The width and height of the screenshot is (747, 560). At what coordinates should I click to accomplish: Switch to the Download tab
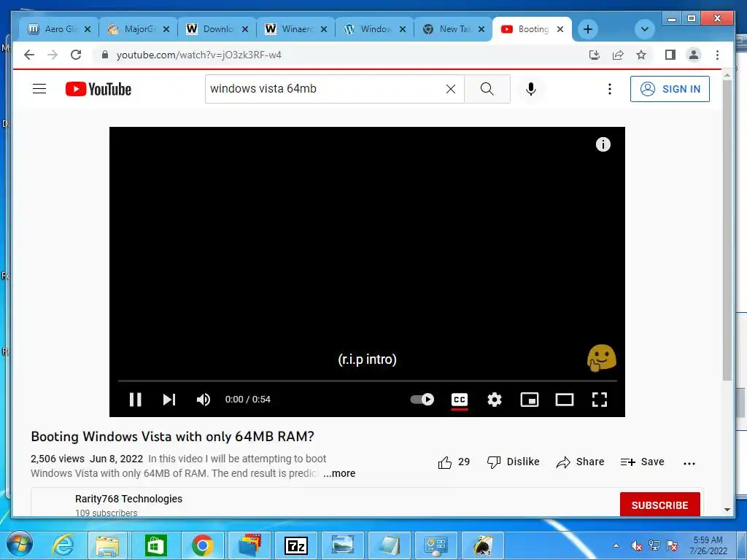[217, 29]
